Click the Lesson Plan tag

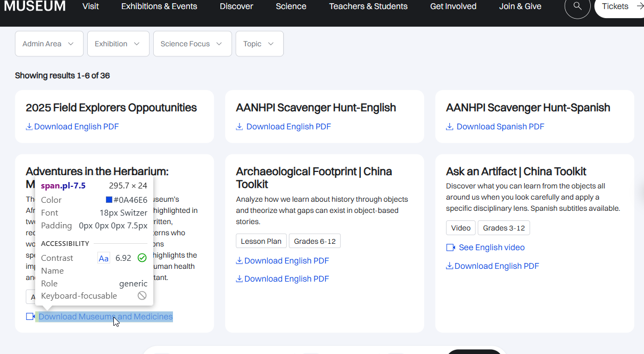point(261,241)
